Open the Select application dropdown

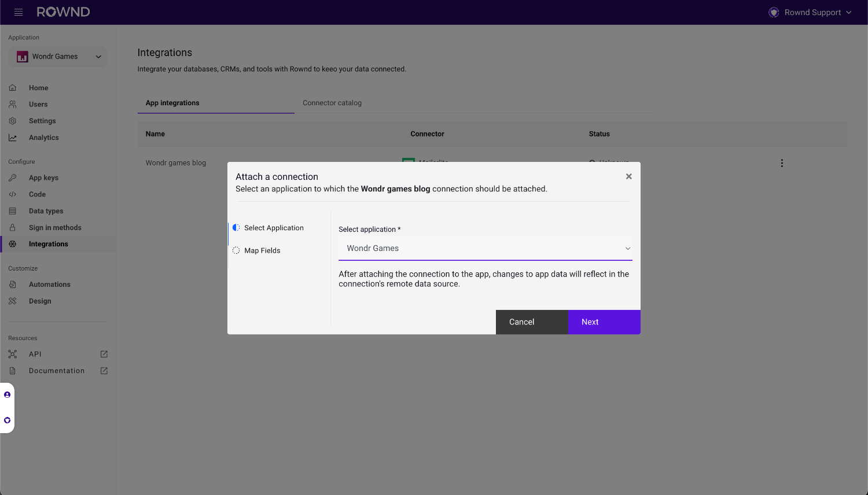click(x=486, y=249)
